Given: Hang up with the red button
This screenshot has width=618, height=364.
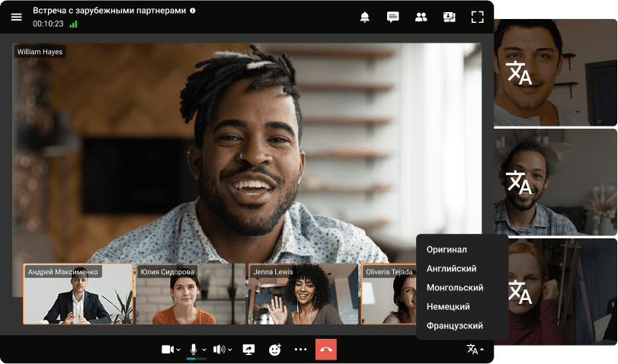Looking at the screenshot, I should 325,350.
